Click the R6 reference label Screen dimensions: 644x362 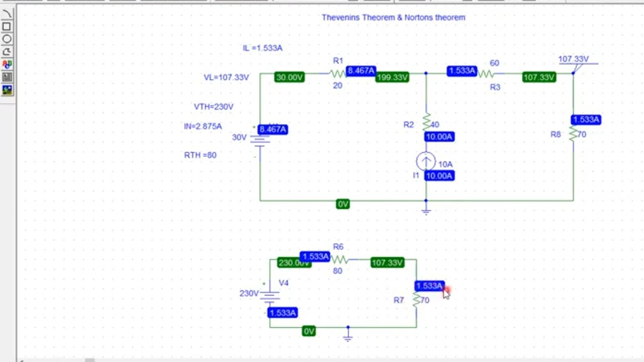(x=338, y=247)
